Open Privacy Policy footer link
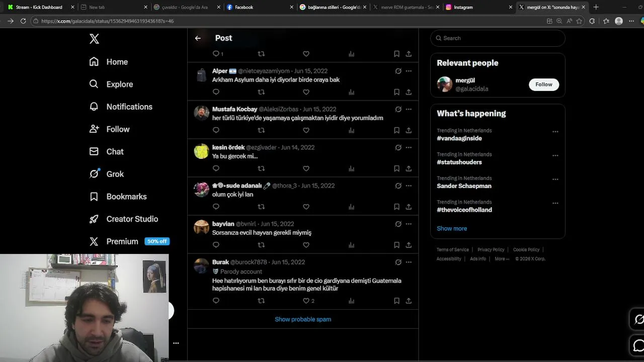 [491, 250]
